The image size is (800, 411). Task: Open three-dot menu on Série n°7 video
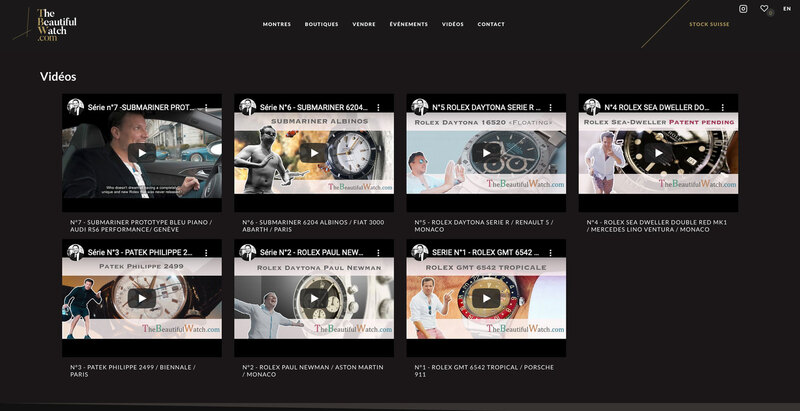207,107
